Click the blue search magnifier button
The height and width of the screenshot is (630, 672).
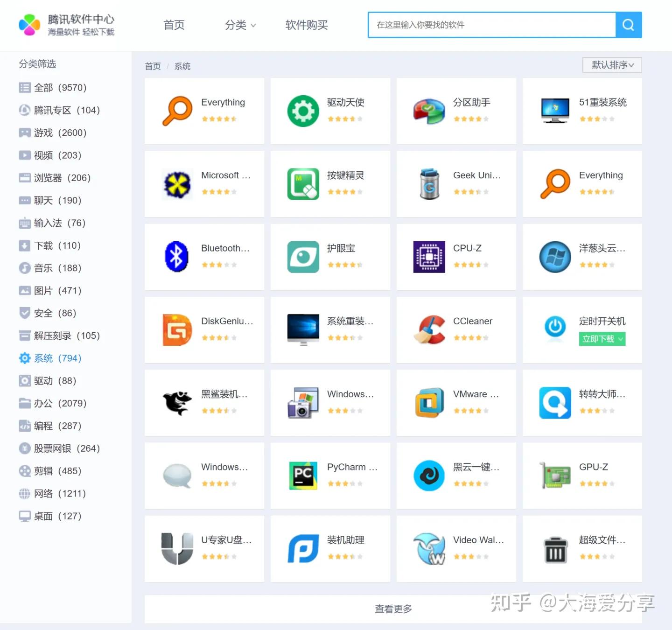pyautogui.click(x=629, y=25)
